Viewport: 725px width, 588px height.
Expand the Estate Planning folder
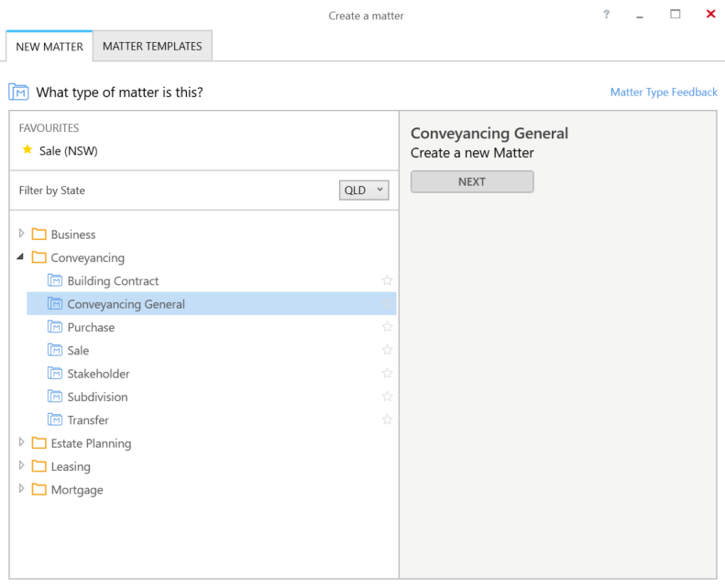pos(21,442)
